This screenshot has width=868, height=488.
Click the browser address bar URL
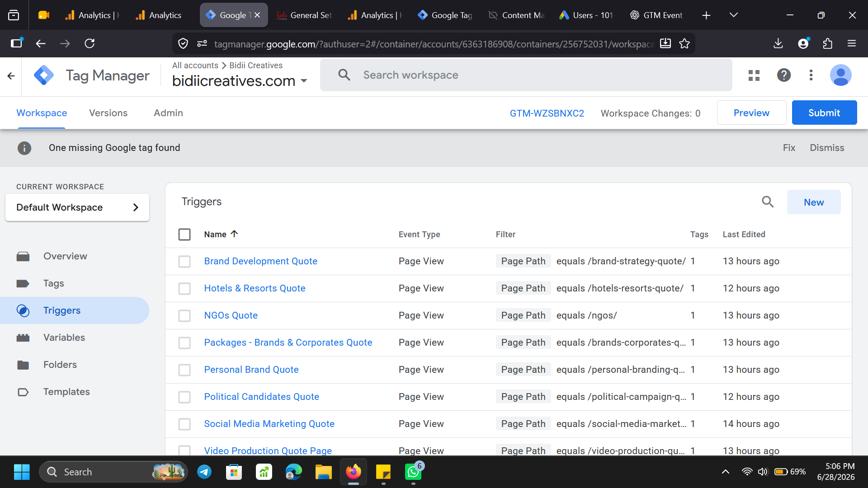tap(434, 44)
